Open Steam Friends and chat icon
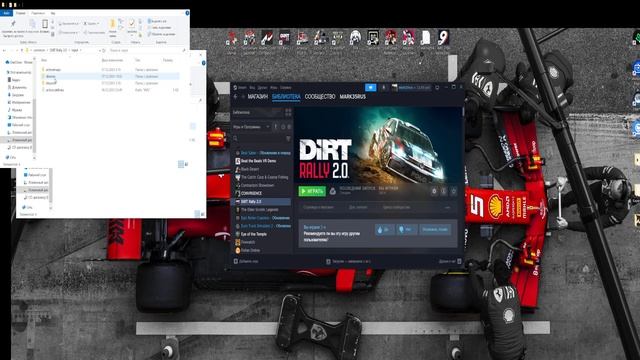This screenshot has width=640, height=360. click(x=459, y=261)
